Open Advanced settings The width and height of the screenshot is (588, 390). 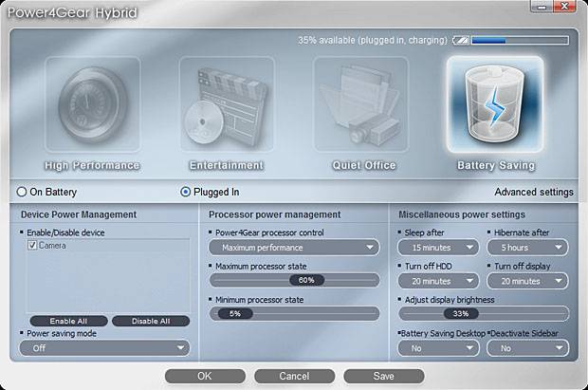pos(534,192)
